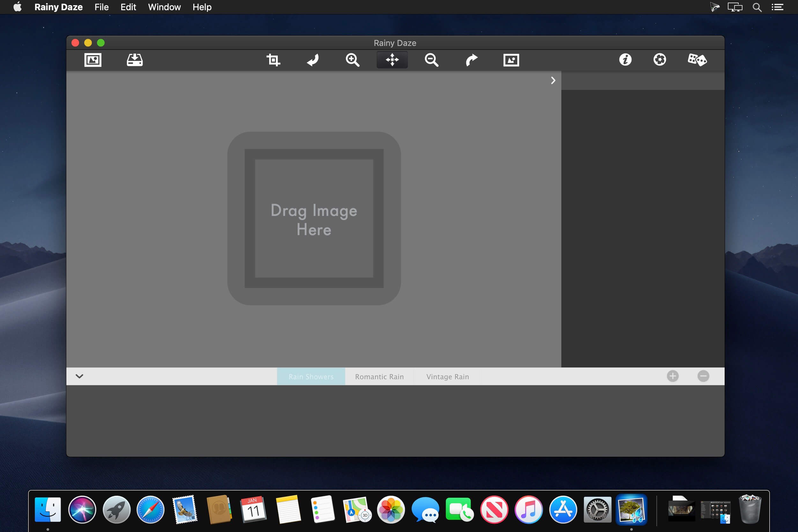Click the open image toolbar icon
Viewport: 798px width, 532px height.
[92, 60]
